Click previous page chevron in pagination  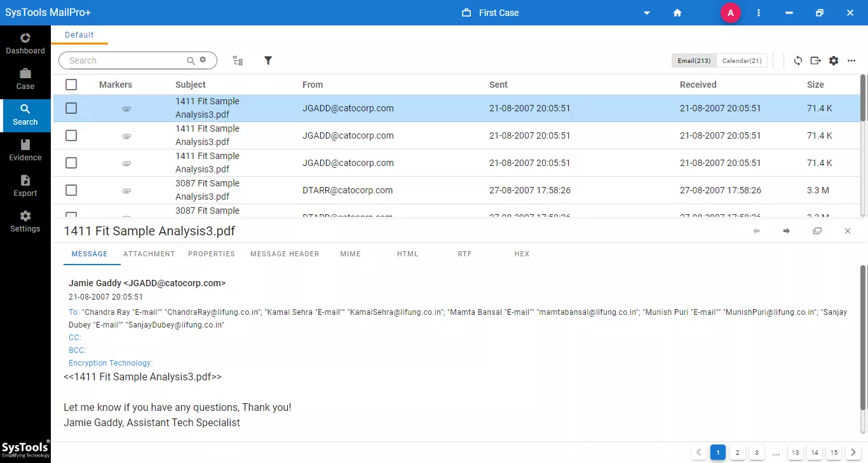pyautogui.click(x=699, y=453)
